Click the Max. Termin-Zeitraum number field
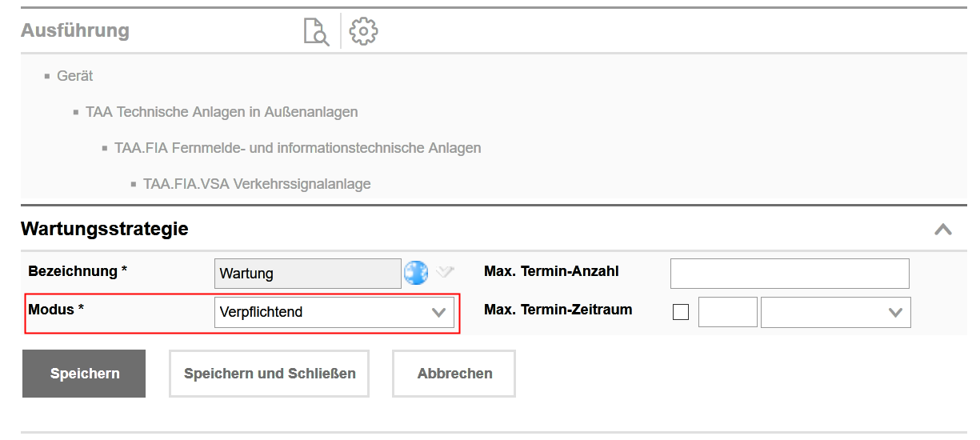The width and height of the screenshot is (980, 440). [x=727, y=312]
